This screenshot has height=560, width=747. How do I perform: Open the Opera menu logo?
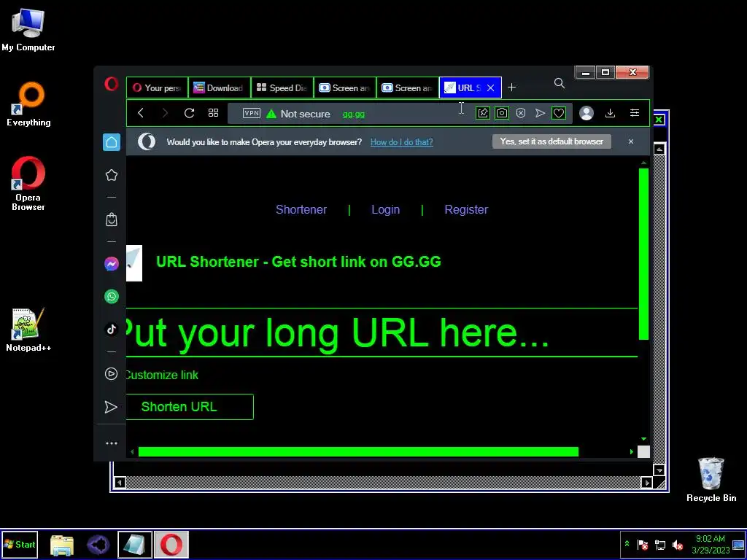(x=112, y=85)
